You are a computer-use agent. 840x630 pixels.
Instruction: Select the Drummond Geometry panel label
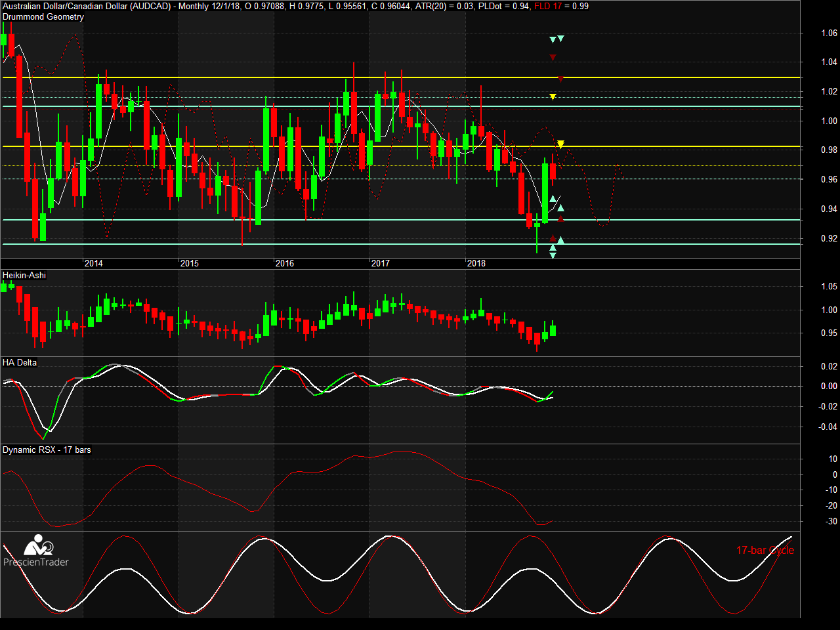coord(43,17)
